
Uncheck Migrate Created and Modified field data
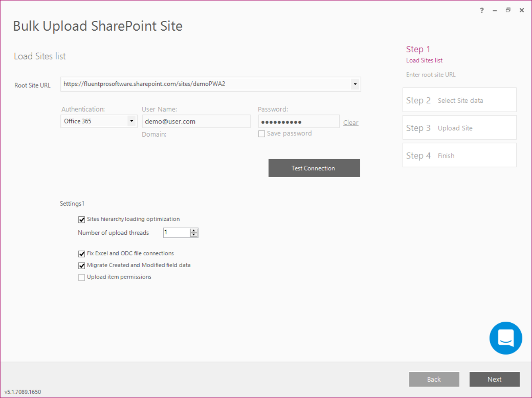tap(81, 266)
